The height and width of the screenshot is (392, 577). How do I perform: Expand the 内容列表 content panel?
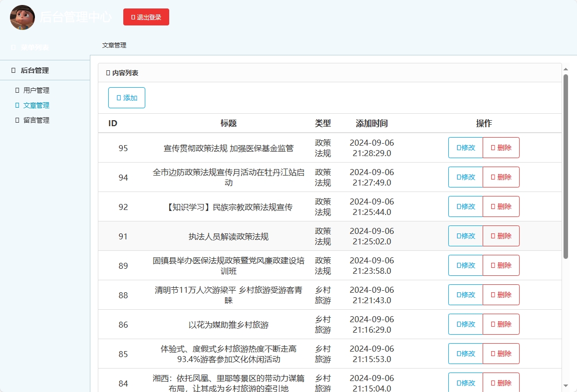pyautogui.click(x=124, y=72)
